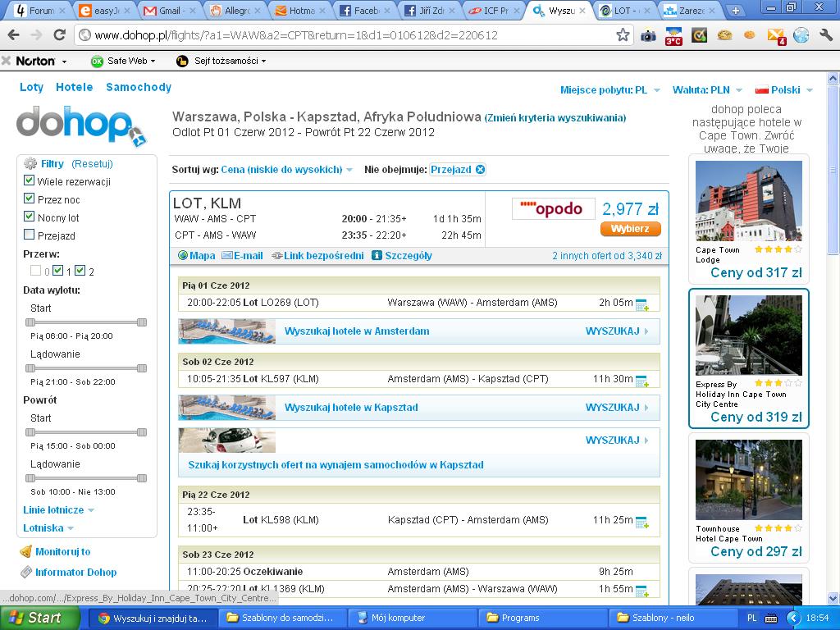
Task: Expand Lotniska filter section
Action: click(48, 528)
